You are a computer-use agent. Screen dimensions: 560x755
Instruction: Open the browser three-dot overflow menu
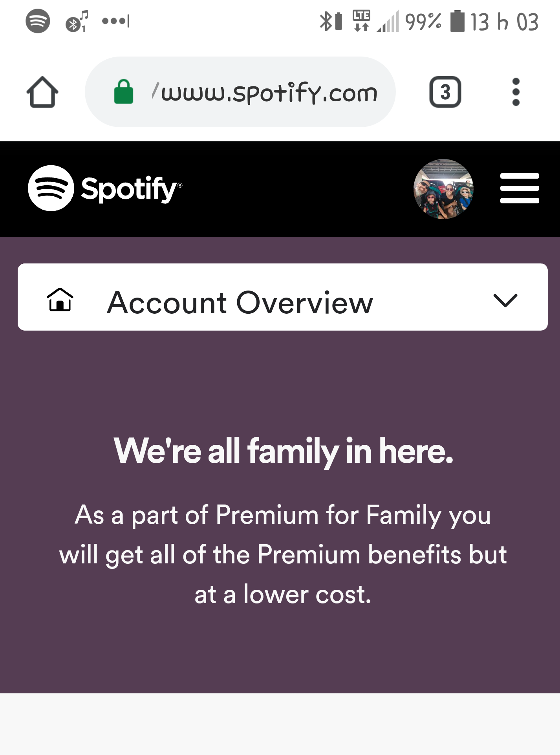(516, 92)
